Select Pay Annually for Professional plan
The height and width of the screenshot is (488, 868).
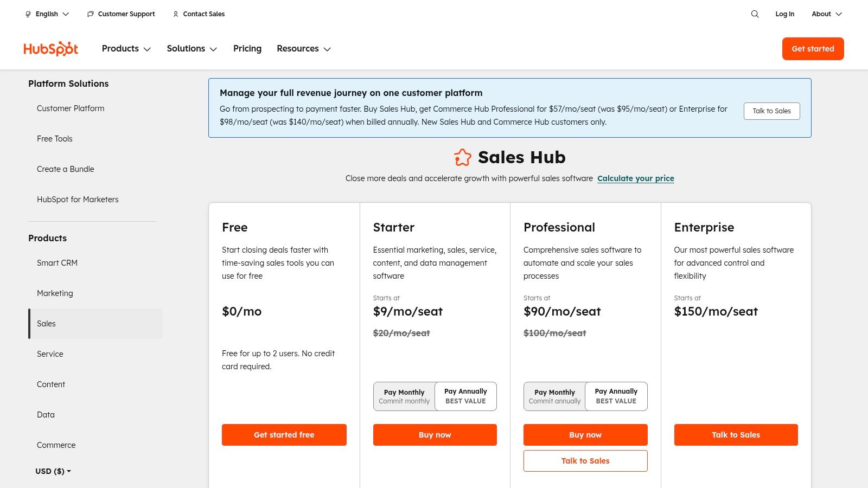616,396
